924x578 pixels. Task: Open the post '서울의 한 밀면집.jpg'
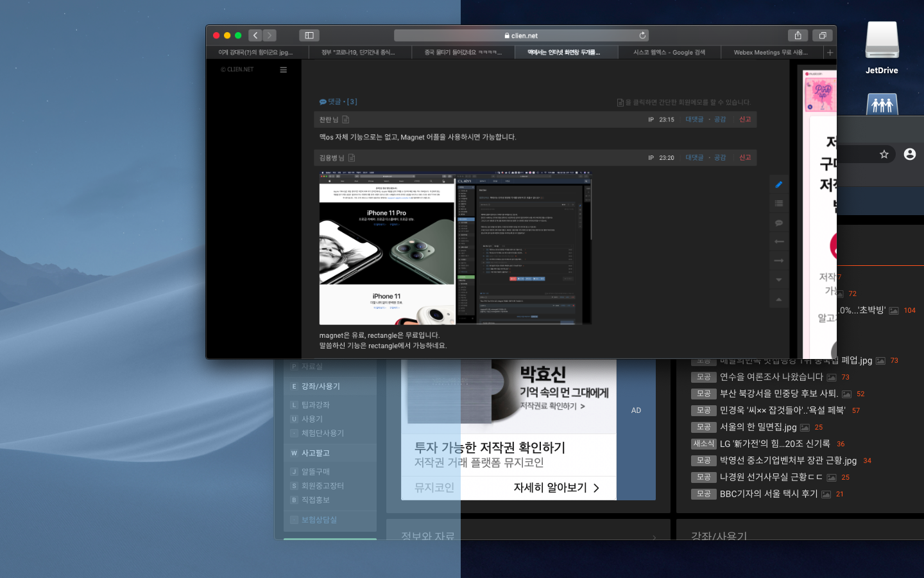758,427
